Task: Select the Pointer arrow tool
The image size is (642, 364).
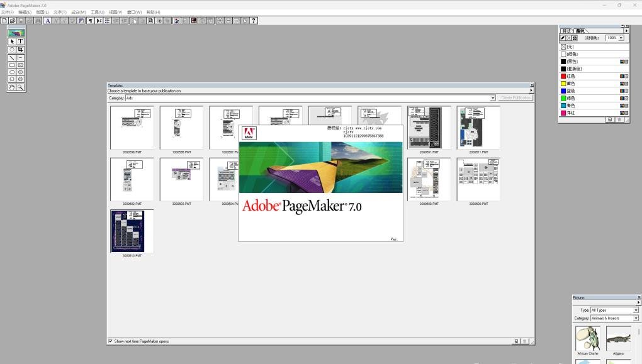Action: (12, 41)
